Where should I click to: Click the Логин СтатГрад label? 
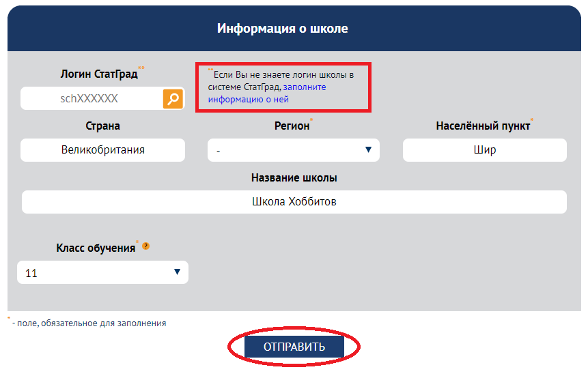[99, 74]
